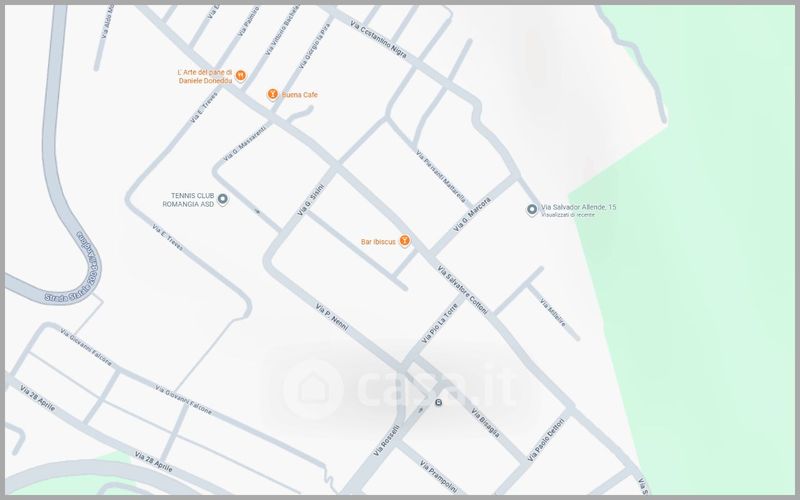Select the Via Salvador Allende 15 pin
Image resolution: width=800 pixels, height=500 pixels.
[532, 209]
